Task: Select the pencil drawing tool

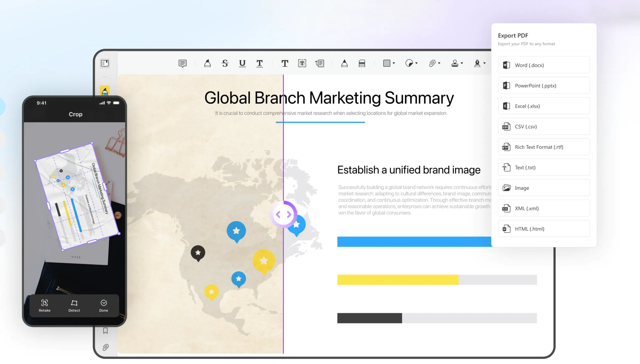Action: pyautogui.click(x=344, y=63)
